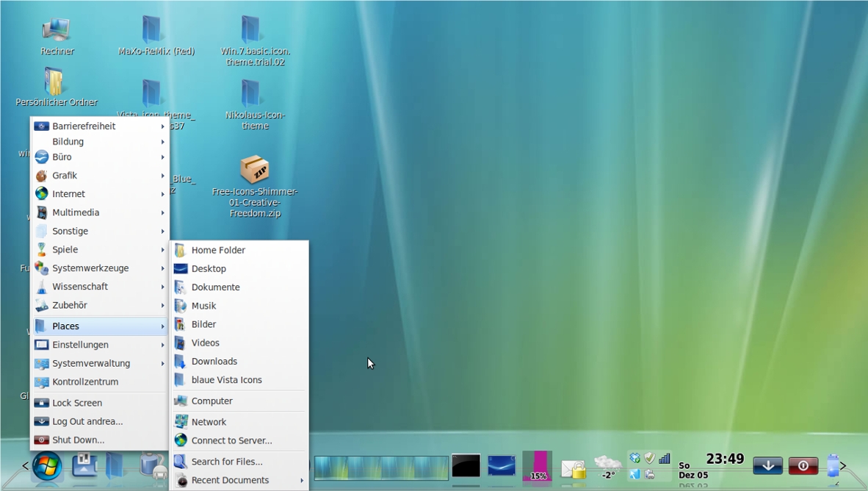Click the blue folder icon in the panel
Screen dimensions: 868x491
[115, 465]
